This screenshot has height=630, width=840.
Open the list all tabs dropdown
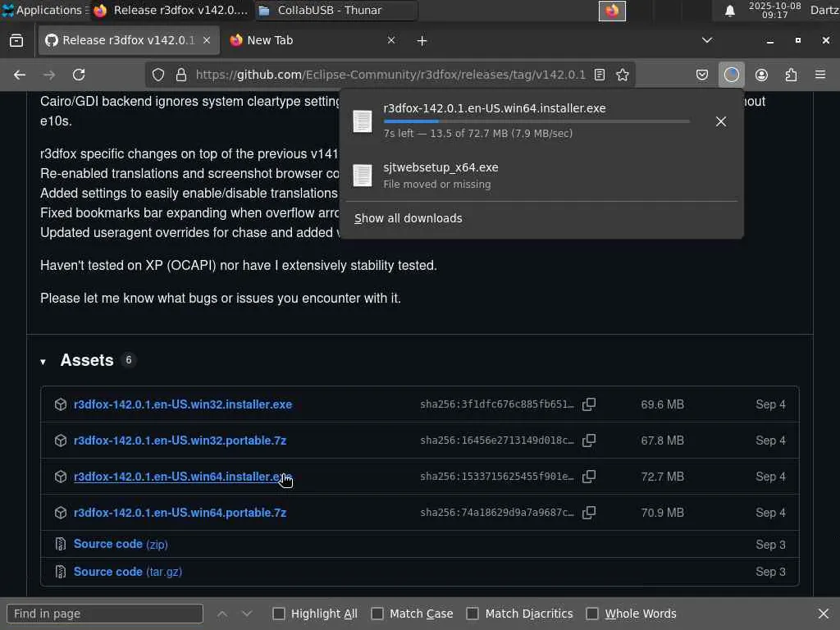707,41
